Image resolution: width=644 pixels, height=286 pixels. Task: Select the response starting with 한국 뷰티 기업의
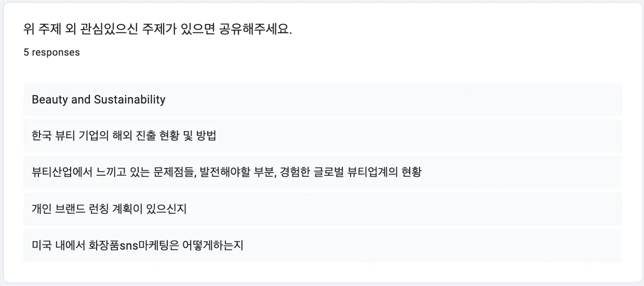click(323, 136)
